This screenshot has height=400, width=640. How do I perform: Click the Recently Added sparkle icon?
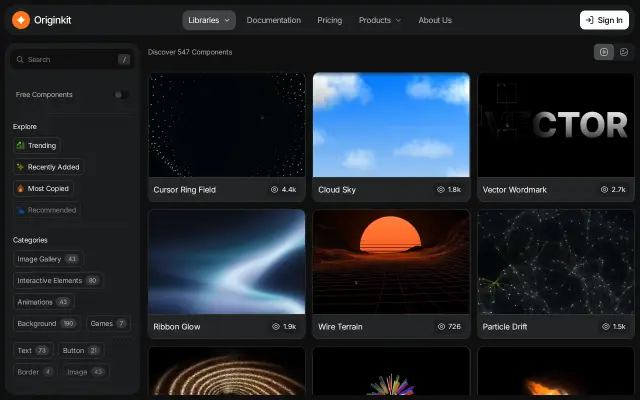click(20, 167)
